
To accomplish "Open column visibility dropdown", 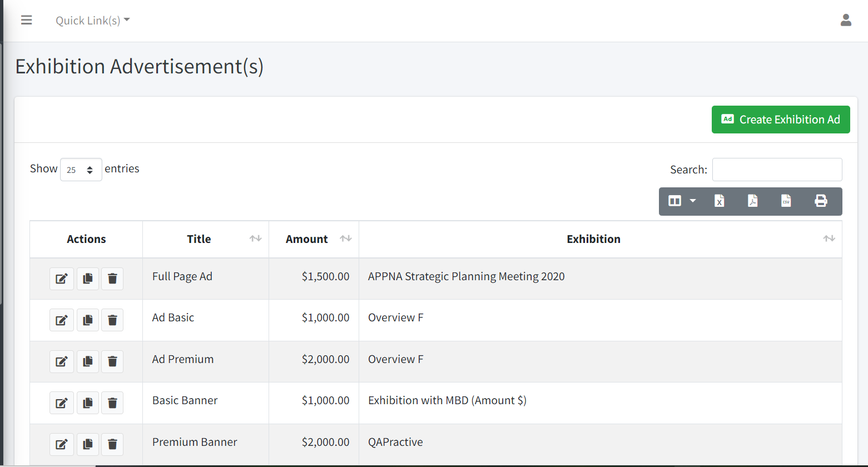I will [x=682, y=201].
